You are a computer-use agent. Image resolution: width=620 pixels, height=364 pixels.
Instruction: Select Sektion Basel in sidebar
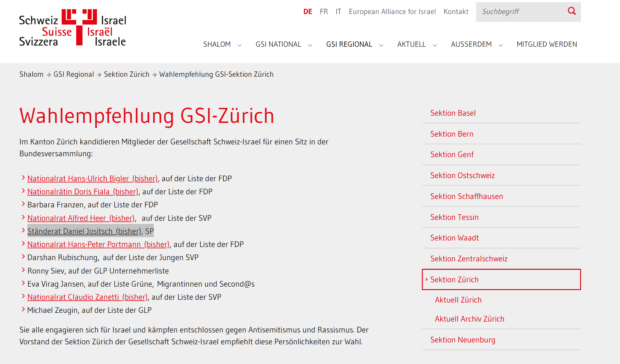click(x=453, y=113)
